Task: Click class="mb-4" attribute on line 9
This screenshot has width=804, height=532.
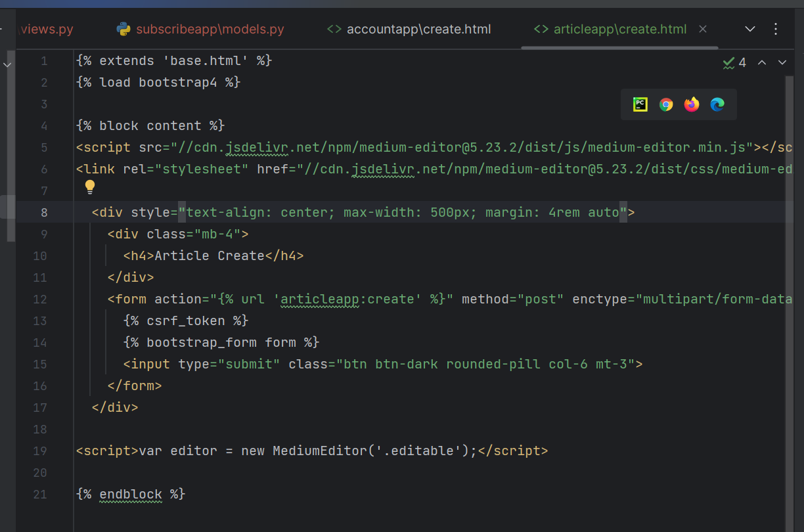Action: 194,234
